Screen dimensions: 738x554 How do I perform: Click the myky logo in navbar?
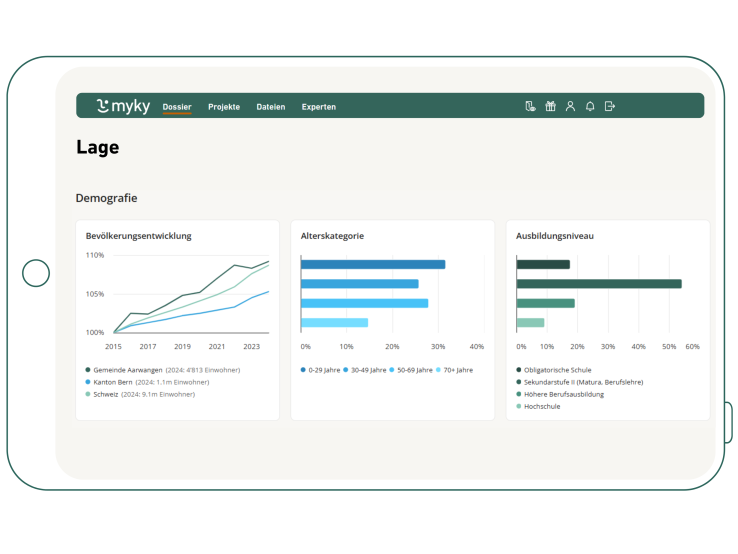point(123,106)
